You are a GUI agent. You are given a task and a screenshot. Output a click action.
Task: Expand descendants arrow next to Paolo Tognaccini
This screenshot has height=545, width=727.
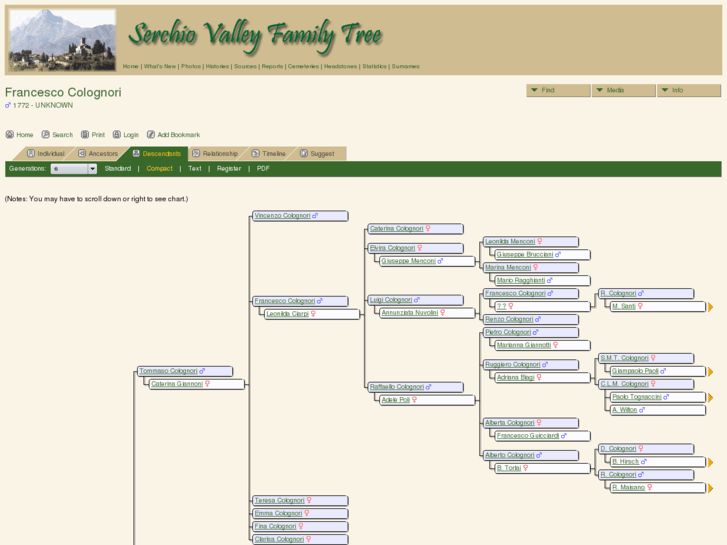(710, 398)
